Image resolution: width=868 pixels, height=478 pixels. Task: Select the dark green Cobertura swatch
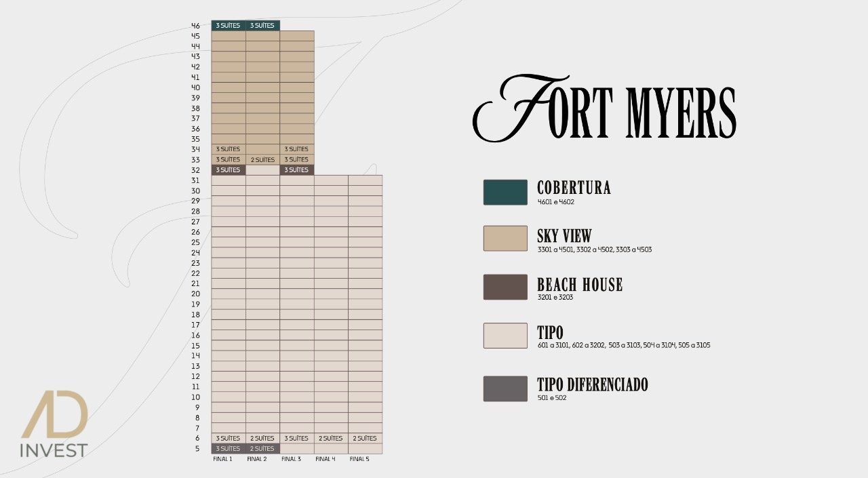[505, 192]
